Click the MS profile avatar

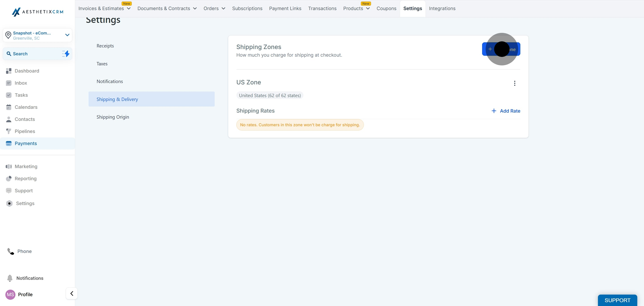[x=10, y=295]
